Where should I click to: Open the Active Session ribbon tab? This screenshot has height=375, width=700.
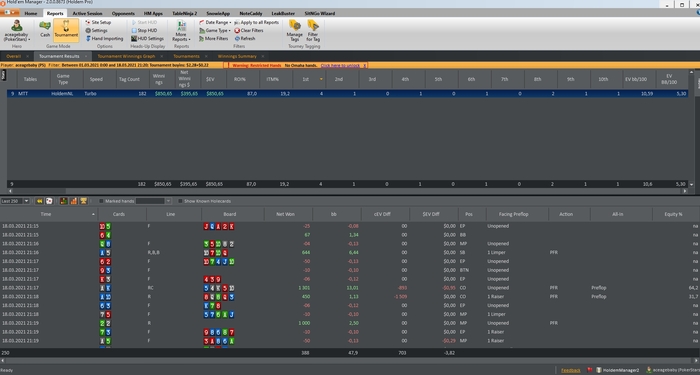tap(87, 13)
